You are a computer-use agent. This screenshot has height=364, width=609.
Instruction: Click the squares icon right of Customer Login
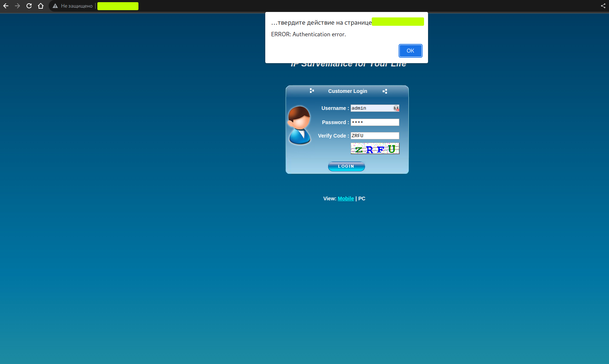(385, 91)
